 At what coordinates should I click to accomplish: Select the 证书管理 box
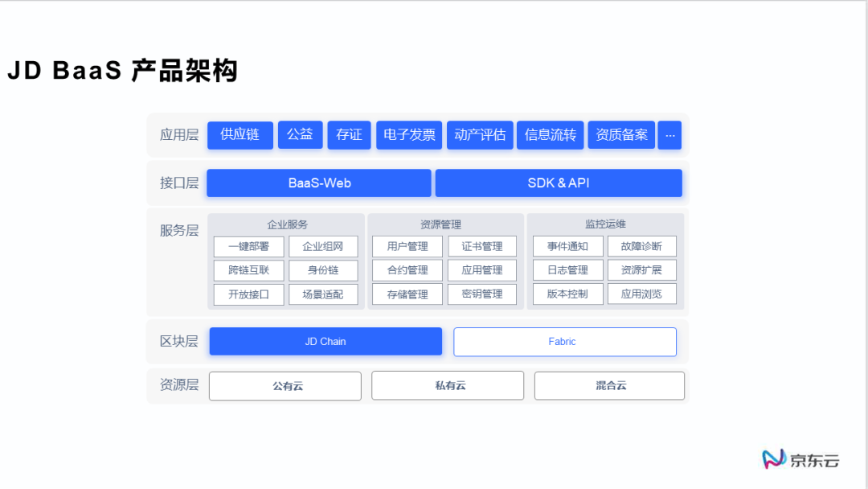482,246
